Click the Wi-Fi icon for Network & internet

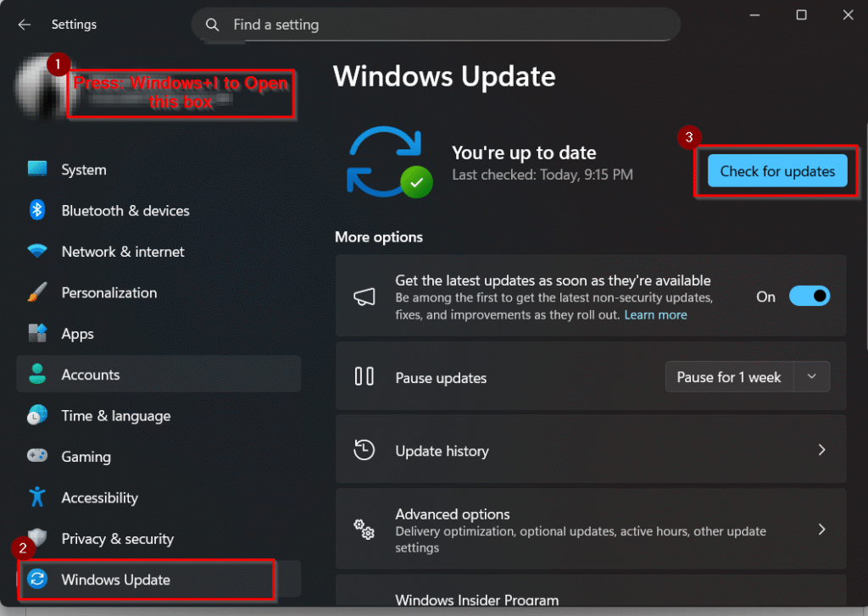[37, 251]
